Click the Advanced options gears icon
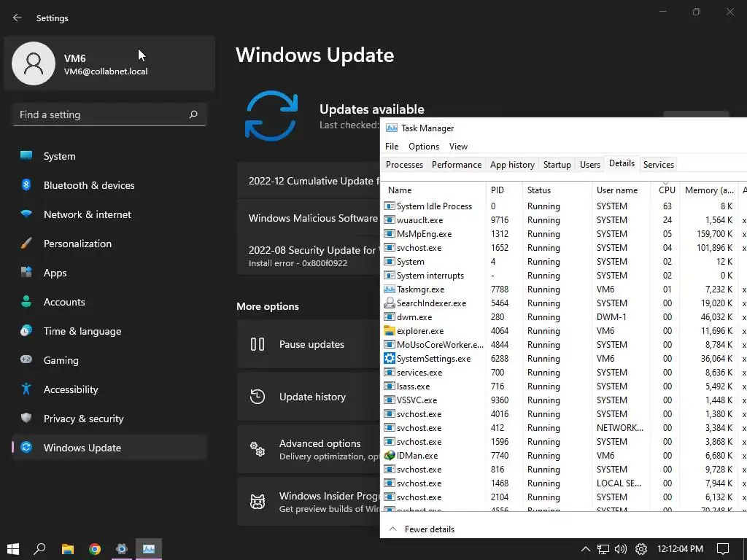The image size is (747, 560). 258,448
